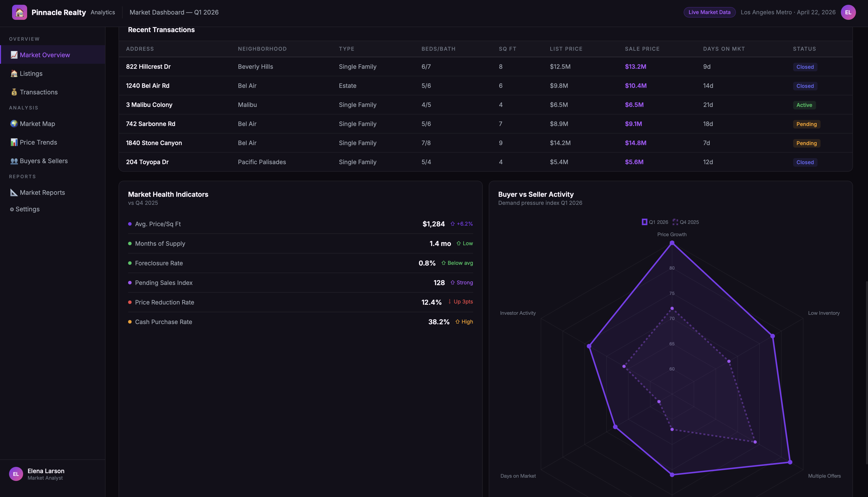The height and width of the screenshot is (497, 868).
Task: Click the Q1 2026 Multiple Offers radar point
Action: point(790,462)
